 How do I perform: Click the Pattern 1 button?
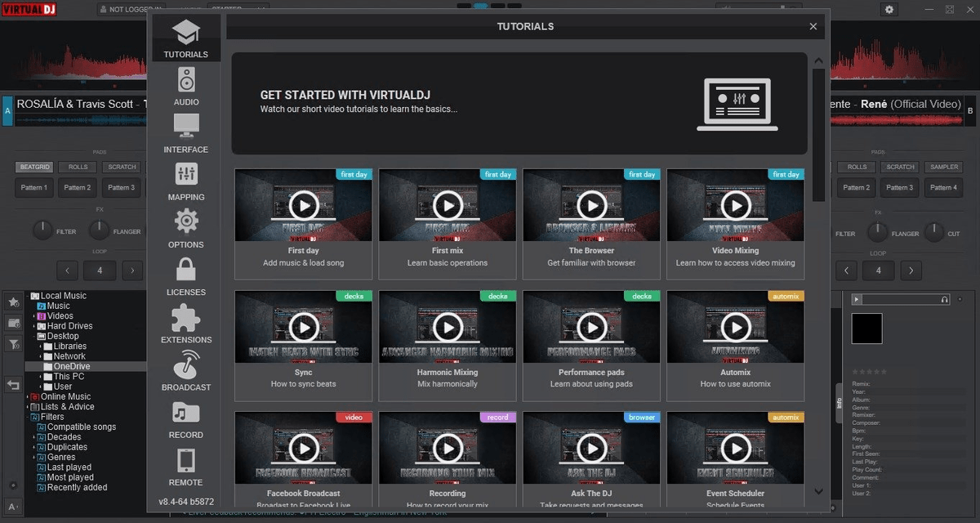[x=33, y=187]
